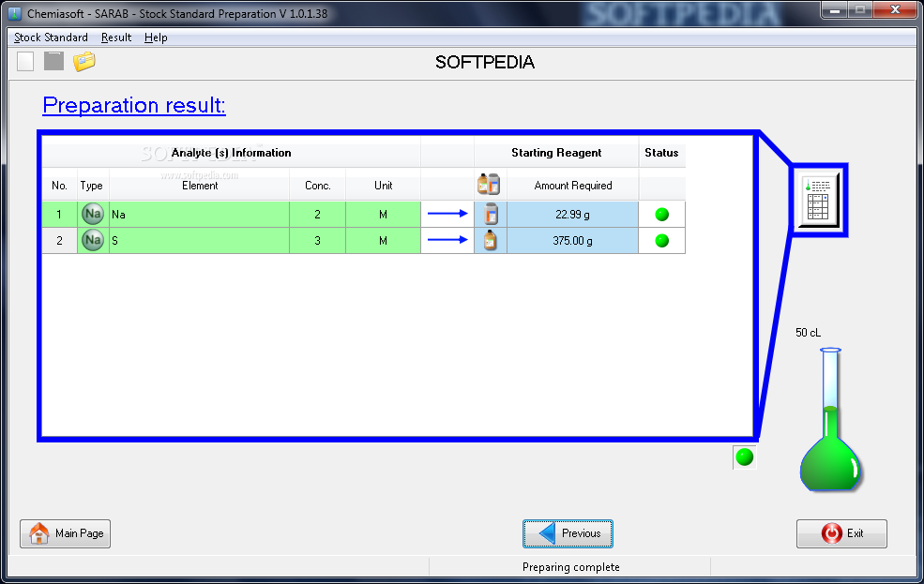Select the Na element cell in row 1
924x584 pixels.
[x=199, y=215]
